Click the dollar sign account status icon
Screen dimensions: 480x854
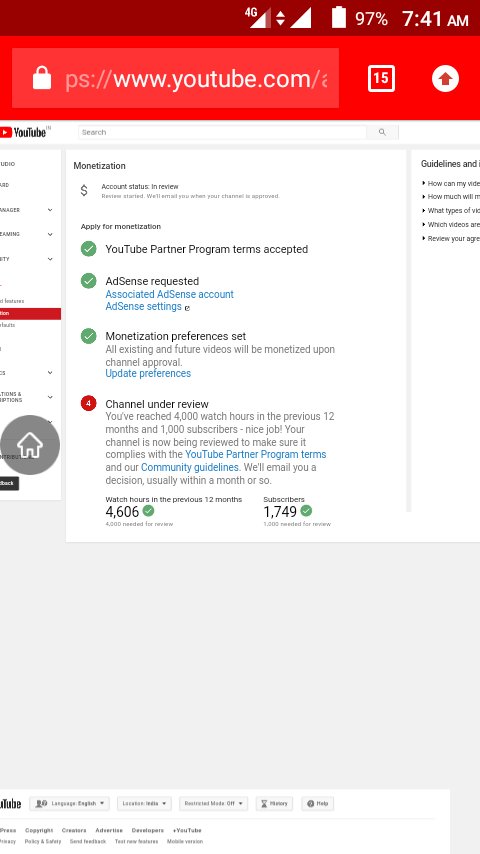[x=84, y=191]
